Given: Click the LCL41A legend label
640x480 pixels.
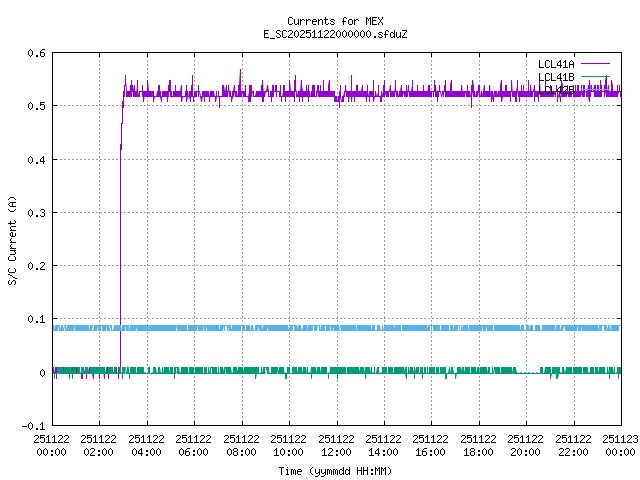Looking at the screenshot, I should (556, 64).
